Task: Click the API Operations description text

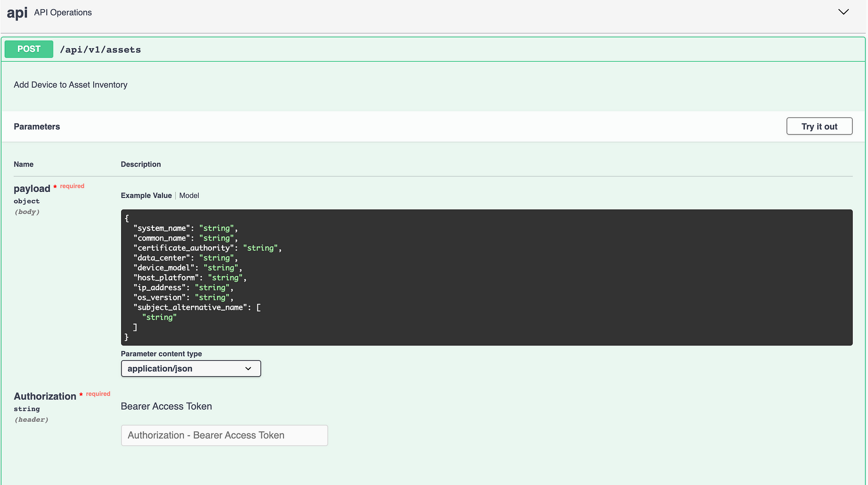Action: pyautogui.click(x=63, y=13)
